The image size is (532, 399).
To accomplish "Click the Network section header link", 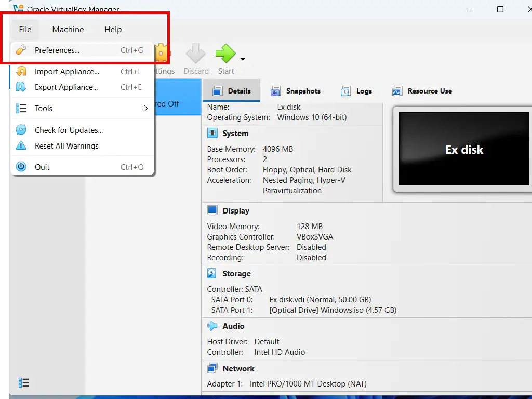I will tap(238, 369).
